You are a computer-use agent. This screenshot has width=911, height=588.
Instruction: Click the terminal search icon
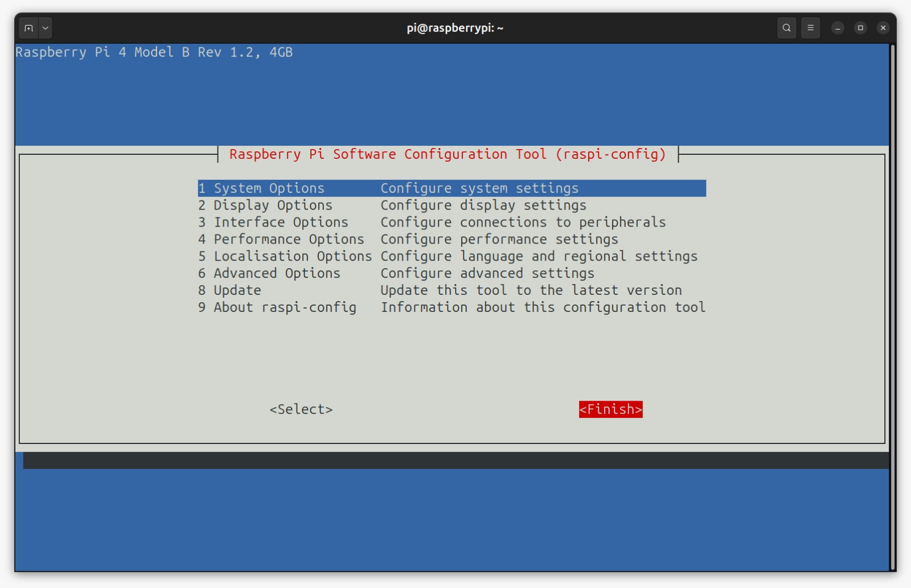(786, 28)
